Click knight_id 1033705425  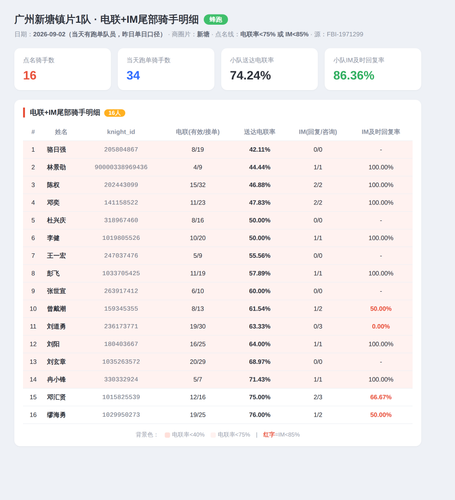coord(121,273)
